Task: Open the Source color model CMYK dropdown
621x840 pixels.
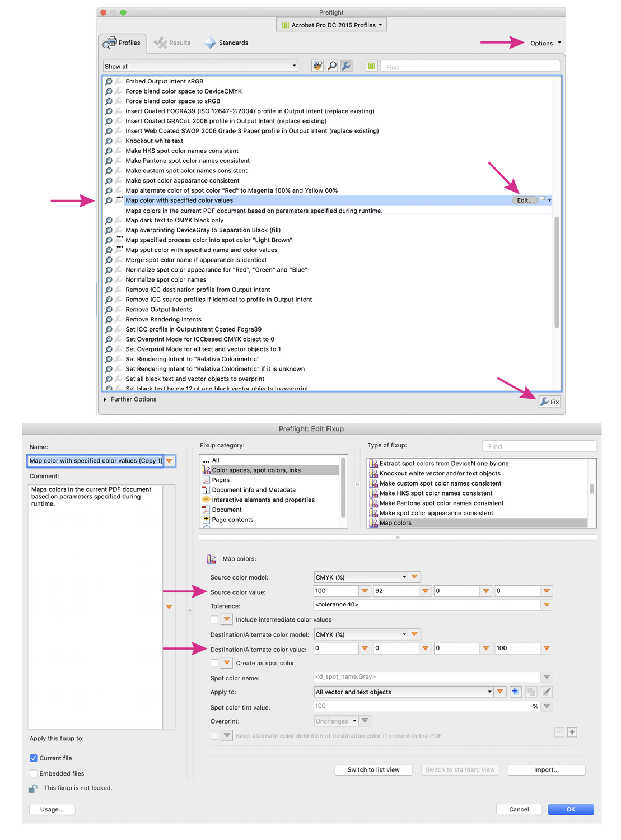Action: (361, 577)
